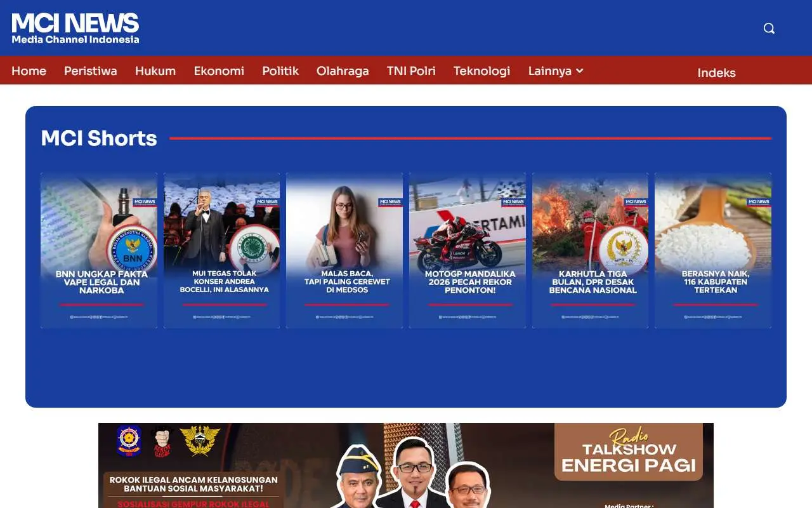This screenshot has height=508, width=812.
Task: Open the Peristiwa section
Action: click(x=91, y=71)
